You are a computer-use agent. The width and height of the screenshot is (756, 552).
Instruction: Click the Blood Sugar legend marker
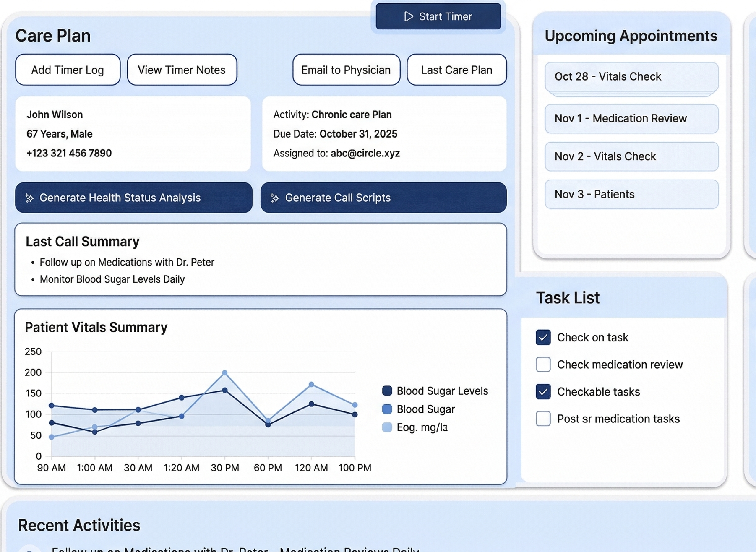click(386, 409)
